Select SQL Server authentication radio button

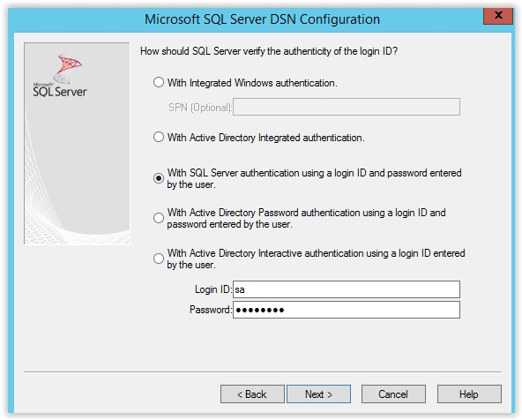click(159, 178)
